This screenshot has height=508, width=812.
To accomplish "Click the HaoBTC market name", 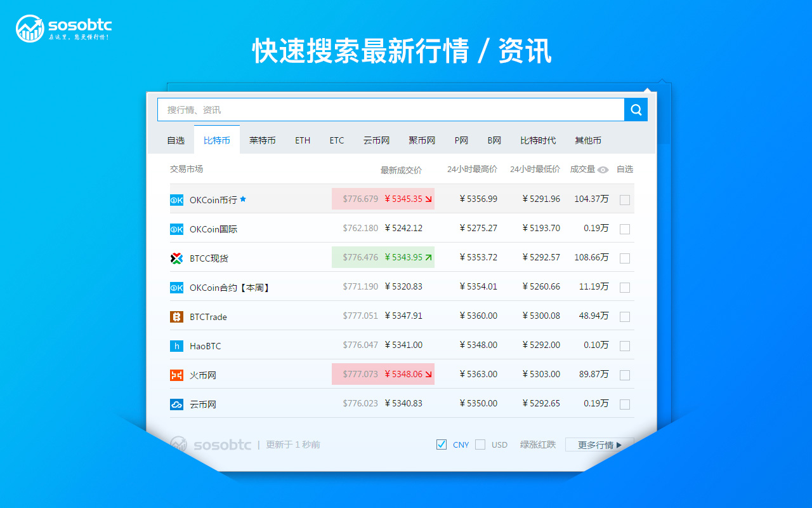I will [205, 346].
